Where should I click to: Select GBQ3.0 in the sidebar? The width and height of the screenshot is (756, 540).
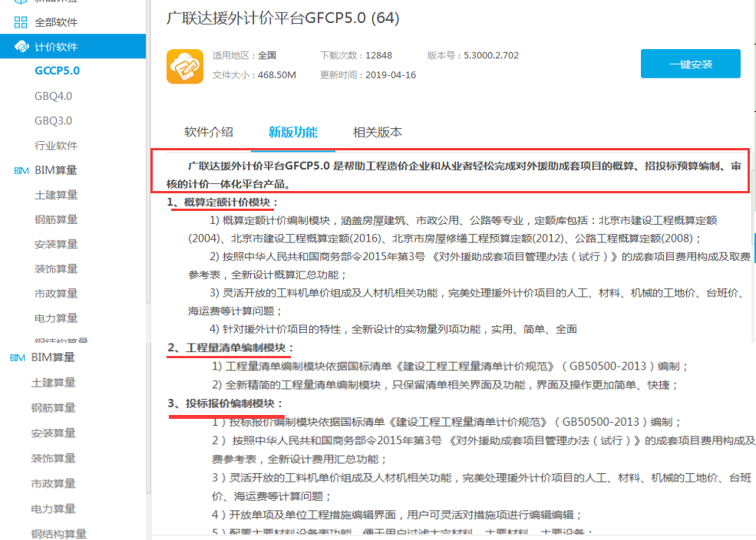pos(53,120)
